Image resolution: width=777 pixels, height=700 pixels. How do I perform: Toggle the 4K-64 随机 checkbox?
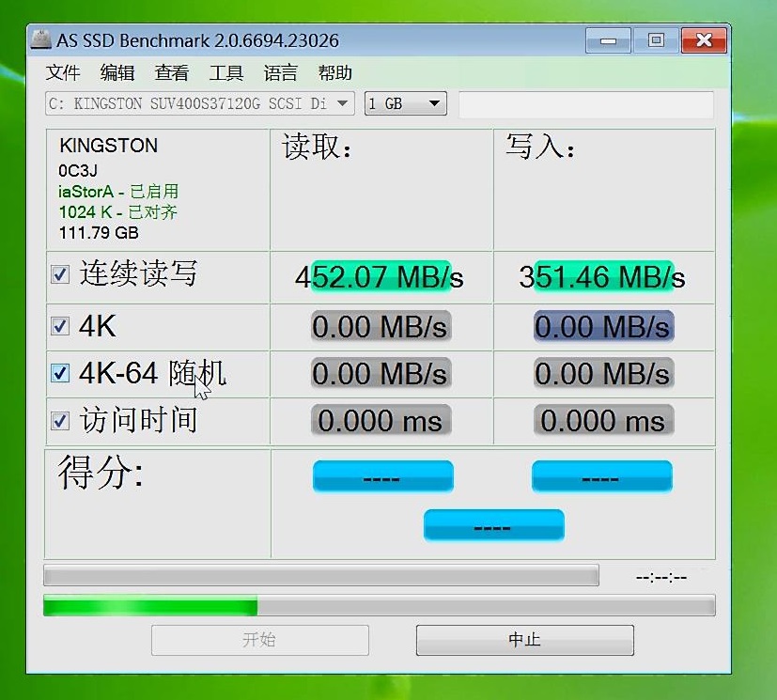[x=60, y=372]
